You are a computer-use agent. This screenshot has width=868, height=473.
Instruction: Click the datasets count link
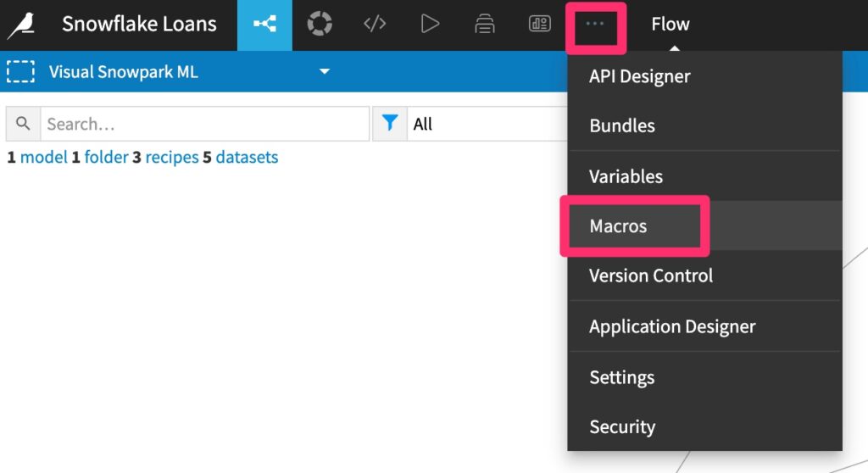click(247, 158)
